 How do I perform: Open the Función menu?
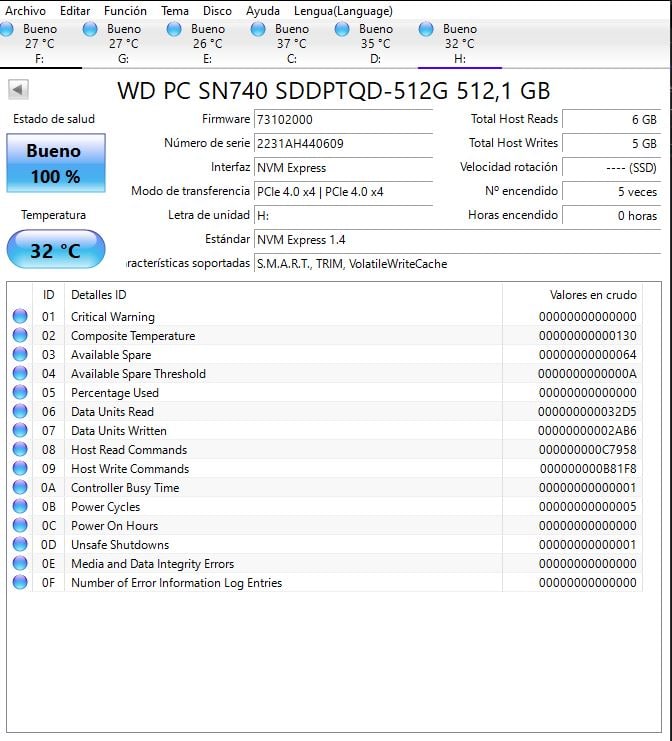(125, 10)
